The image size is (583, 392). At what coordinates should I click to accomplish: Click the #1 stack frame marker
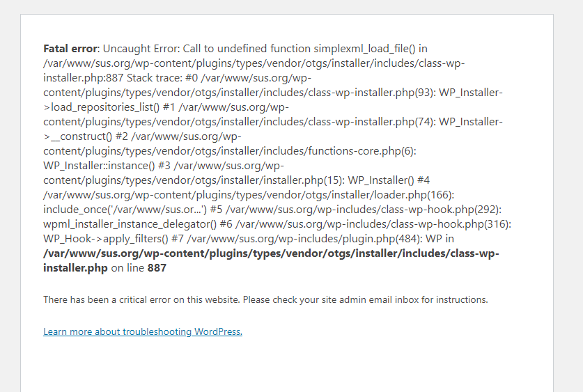(x=169, y=107)
